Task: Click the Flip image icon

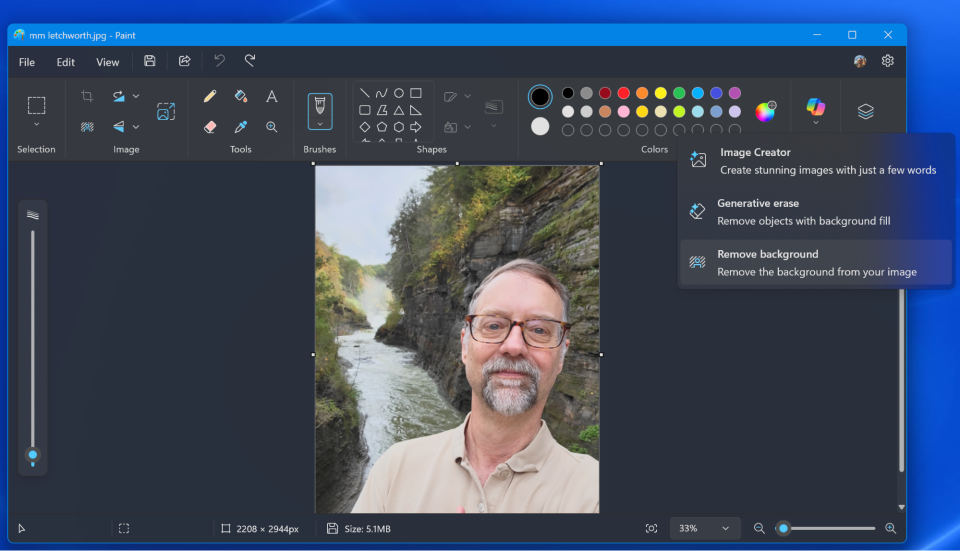Action: coord(119,127)
